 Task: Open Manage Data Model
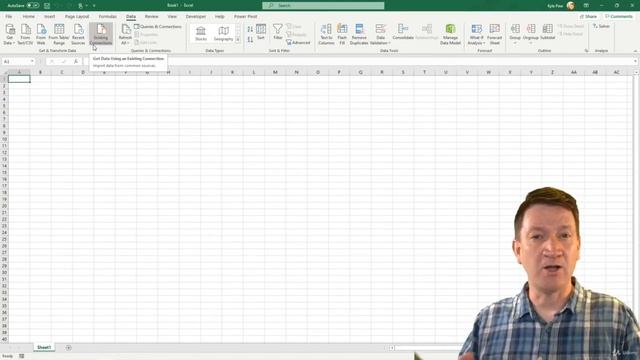pos(450,35)
